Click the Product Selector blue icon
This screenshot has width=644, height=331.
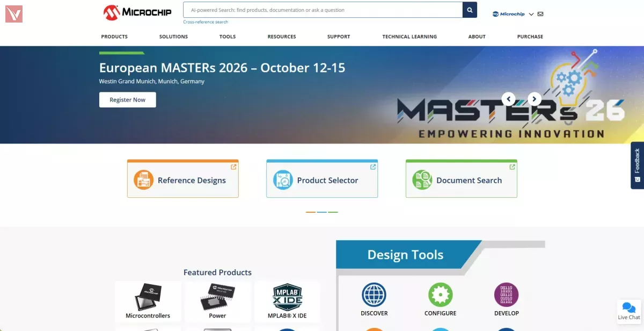[283, 180]
